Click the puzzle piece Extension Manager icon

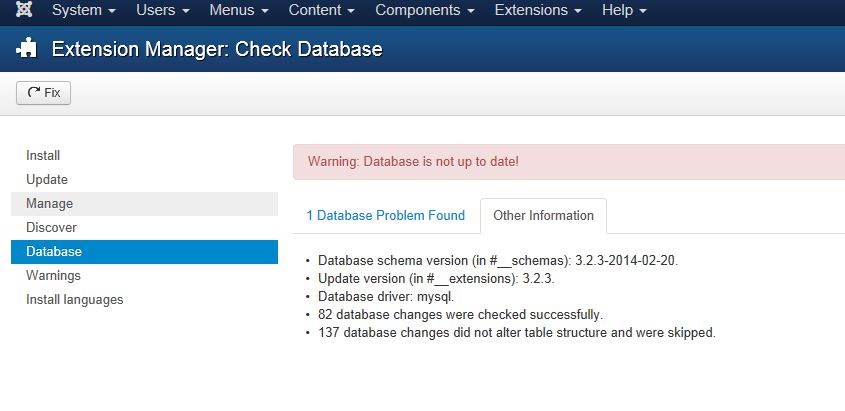click(27, 49)
